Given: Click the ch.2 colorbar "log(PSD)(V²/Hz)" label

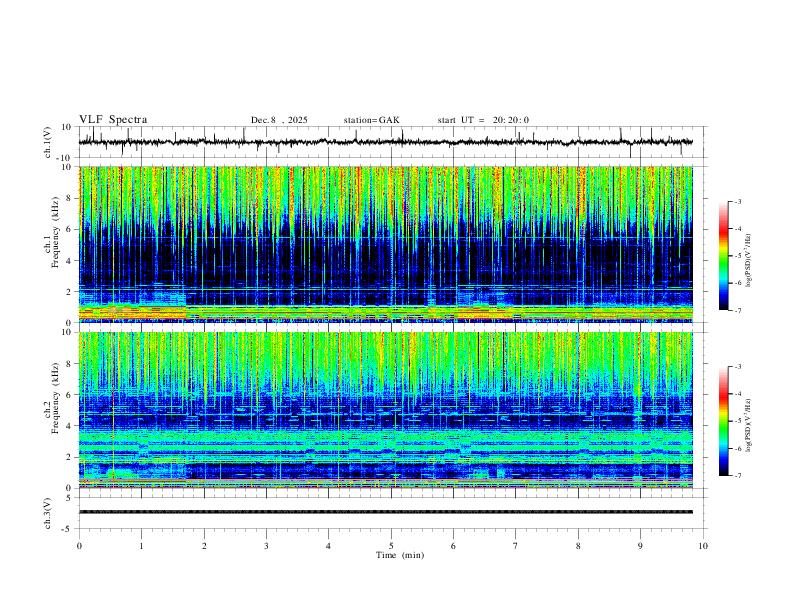Looking at the screenshot, I should point(749,425).
